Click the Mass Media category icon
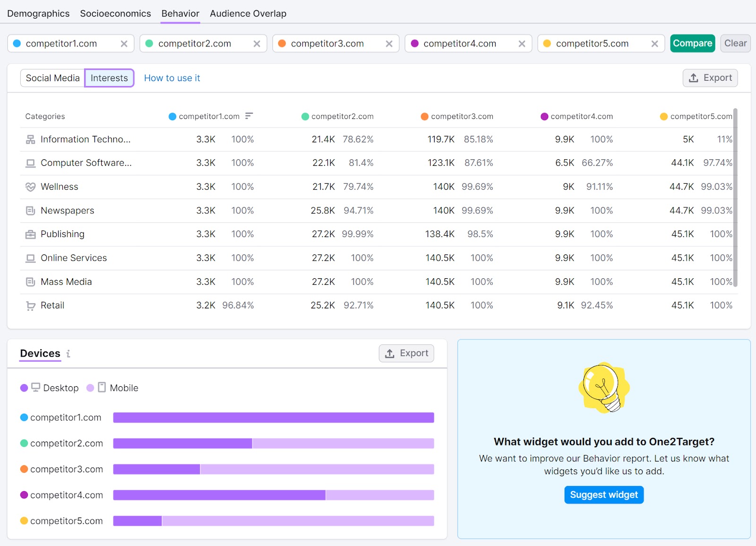The height and width of the screenshot is (546, 756). [x=30, y=282]
